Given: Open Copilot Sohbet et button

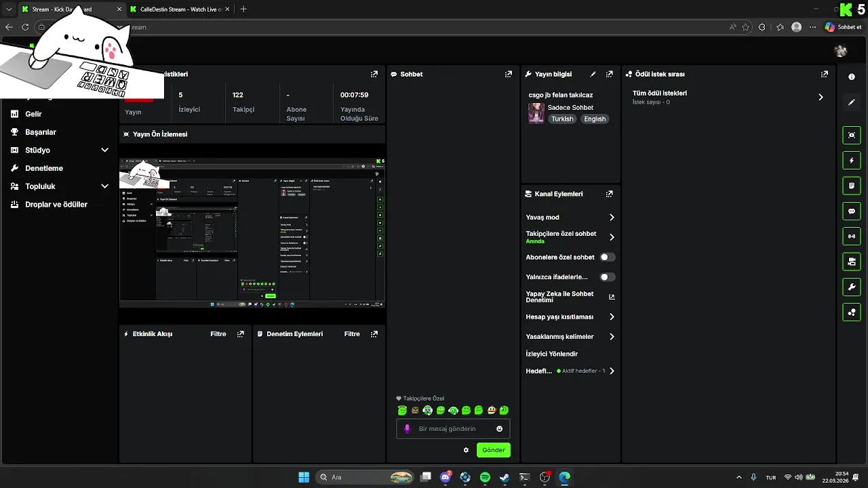Looking at the screenshot, I should tap(843, 27).
